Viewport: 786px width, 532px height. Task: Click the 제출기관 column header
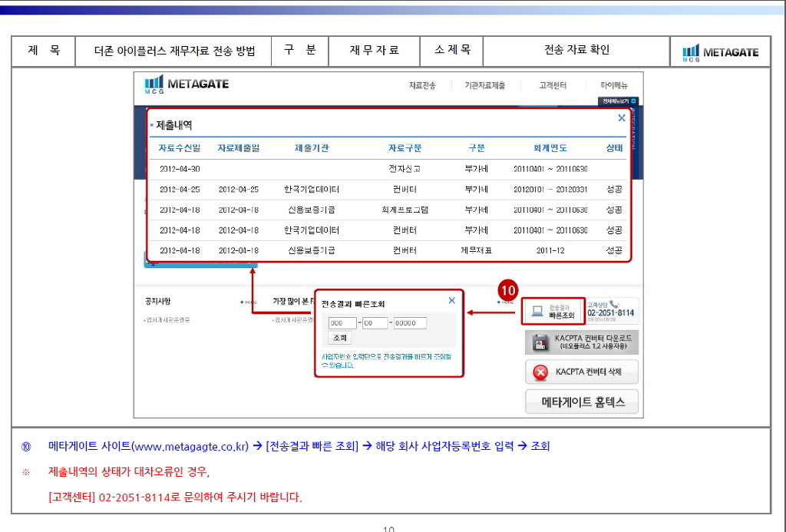click(312, 148)
